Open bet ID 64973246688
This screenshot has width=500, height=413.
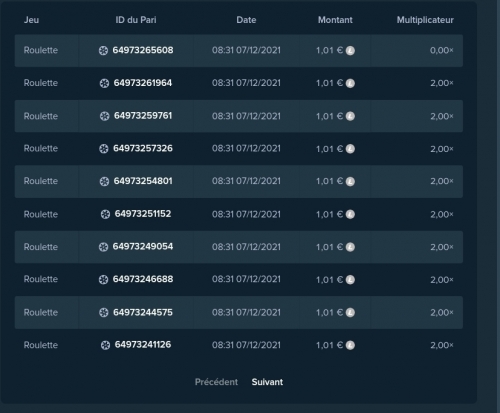pyautogui.click(x=143, y=279)
